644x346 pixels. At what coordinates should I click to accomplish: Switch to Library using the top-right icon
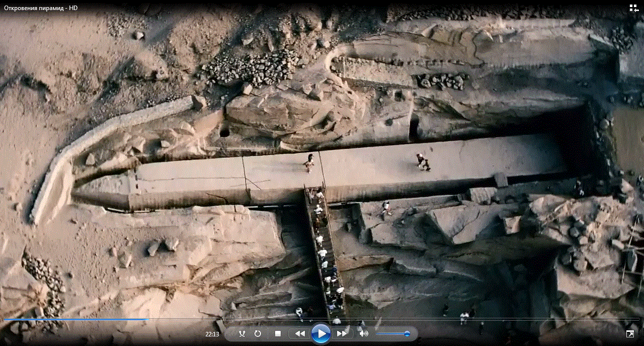[634, 8]
